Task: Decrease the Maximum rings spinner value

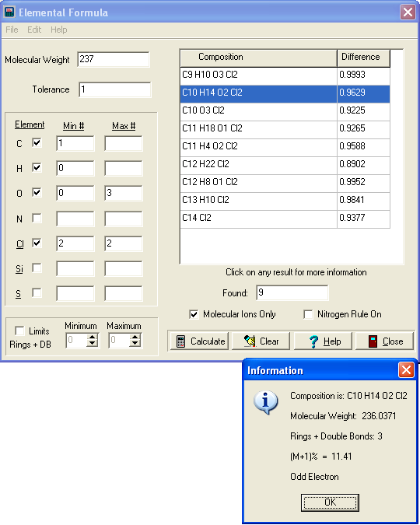Action: (x=135, y=344)
